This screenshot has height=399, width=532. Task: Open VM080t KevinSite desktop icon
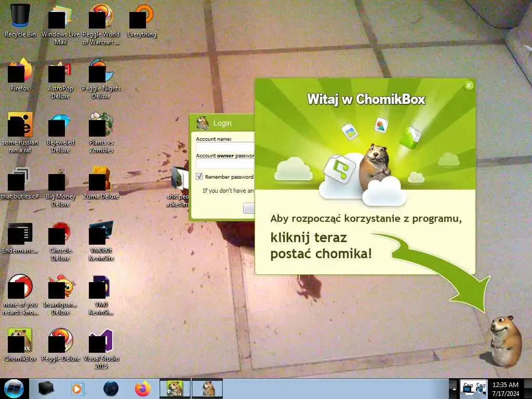(101, 241)
